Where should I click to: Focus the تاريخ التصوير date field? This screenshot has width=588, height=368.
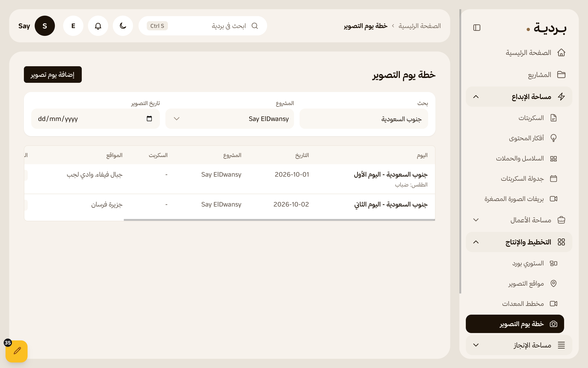pos(96,119)
